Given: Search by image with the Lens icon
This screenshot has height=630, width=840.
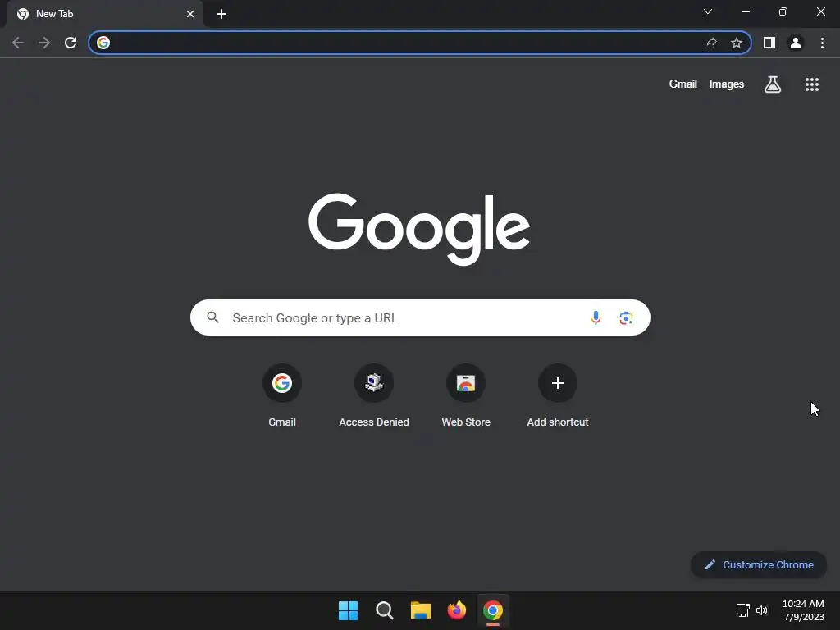Looking at the screenshot, I should click(x=626, y=317).
